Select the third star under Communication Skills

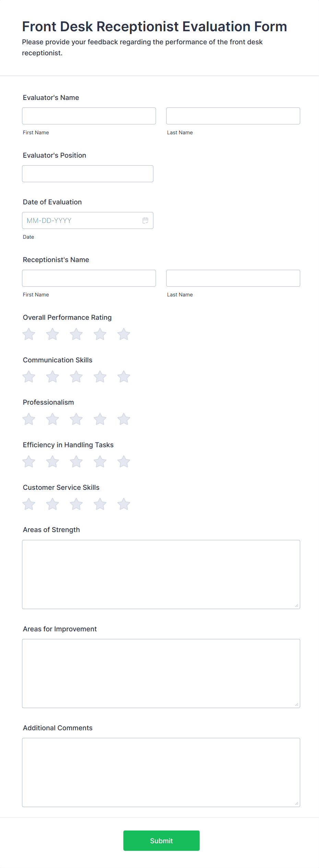pos(76,376)
